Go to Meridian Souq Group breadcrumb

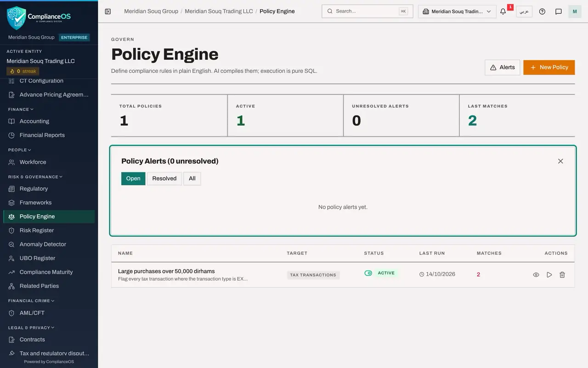pyautogui.click(x=151, y=11)
